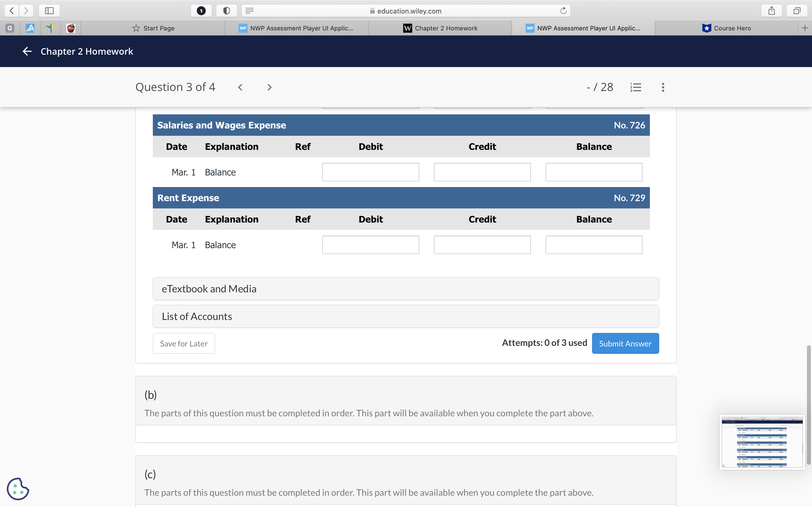Click the Rent Expense Balance input field
The image size is (812, 507).
click(x=593, y=245)
